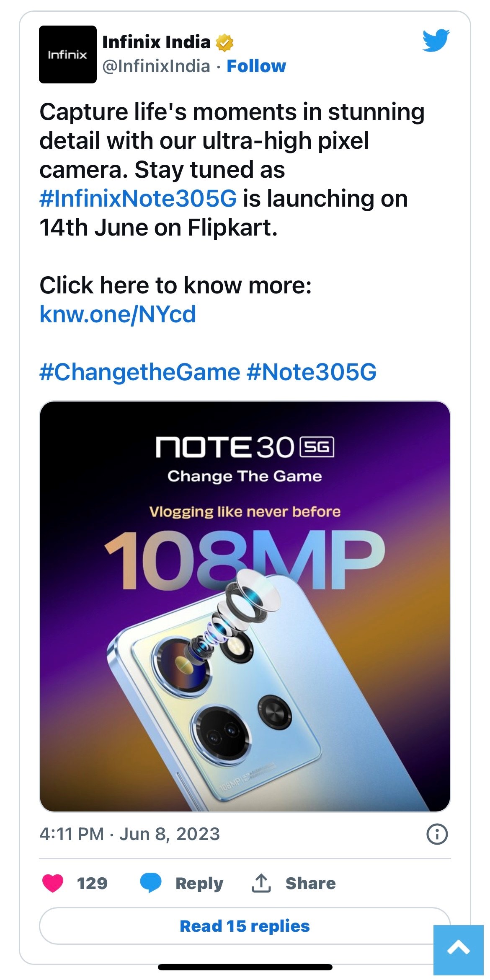Click the Share text label
The height and width of the screenshot is (980, 490).
(x=310, y=883)
